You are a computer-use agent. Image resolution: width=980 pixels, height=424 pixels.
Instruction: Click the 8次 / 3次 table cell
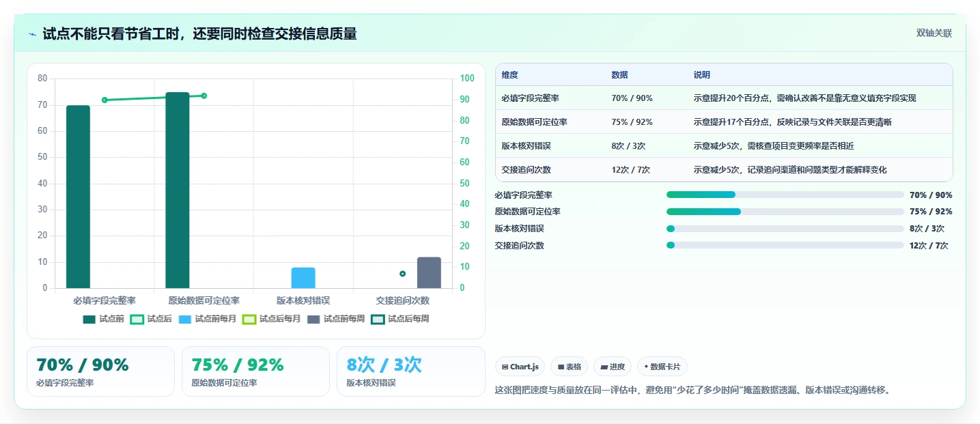pyautogui.click(x=628, y=146)
